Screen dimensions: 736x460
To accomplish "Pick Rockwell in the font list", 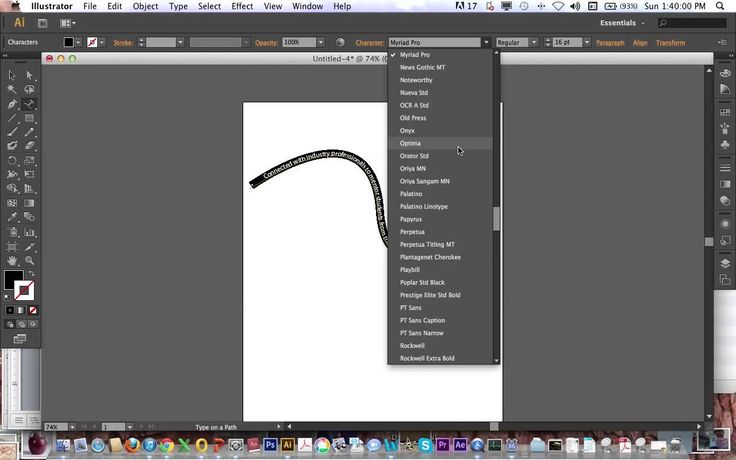I will (412, 346).
